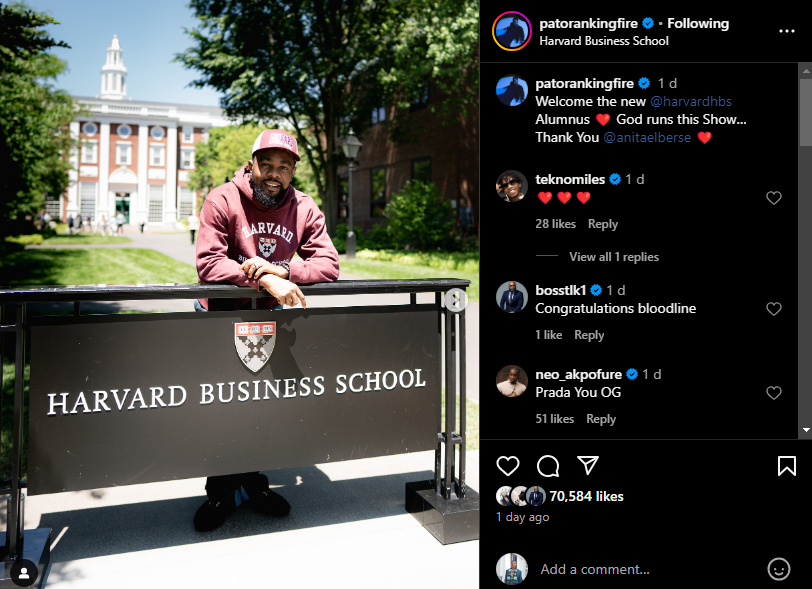Screen dimensions: 812x589
Task: Like teknomiles' comment
Action: pos(774,198)
